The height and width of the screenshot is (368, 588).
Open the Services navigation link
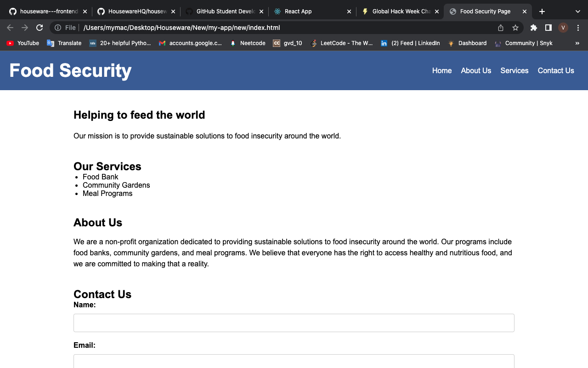tap(514, 70)
